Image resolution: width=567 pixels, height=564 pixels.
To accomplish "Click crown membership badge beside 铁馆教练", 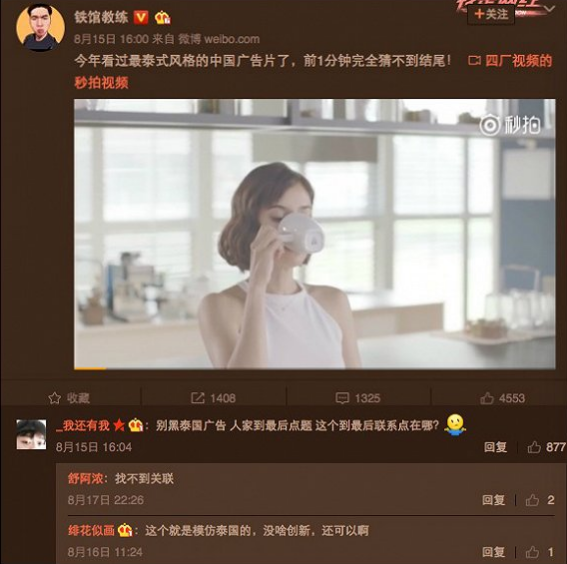I will tap(162, 17).
